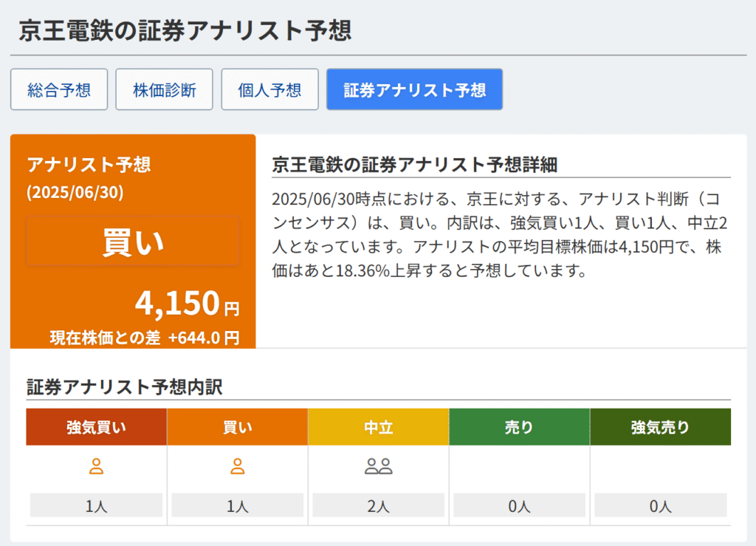The width and height of the screenshot is (756, 546).
Task: Click the 買い rating box in orange panel
Action: (x=133, y=241)
